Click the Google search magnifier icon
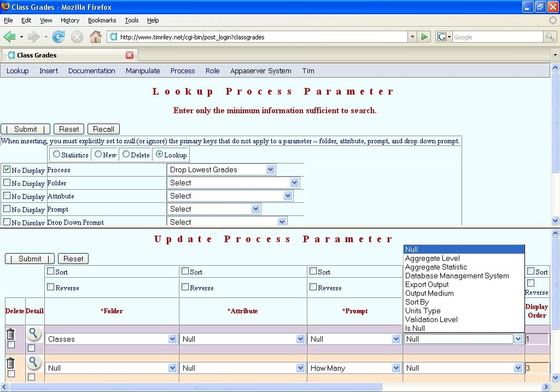 pyautogui.click(x=550, y=37)
